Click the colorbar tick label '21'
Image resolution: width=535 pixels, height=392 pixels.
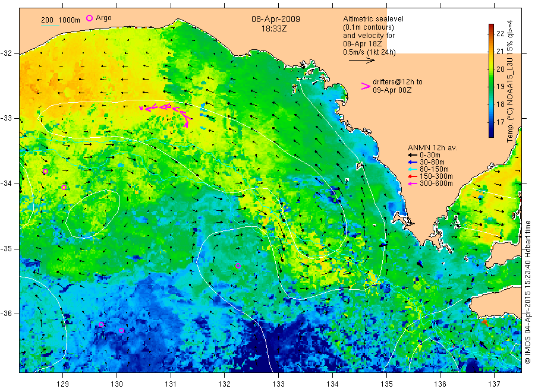click(x=500, y=52)
